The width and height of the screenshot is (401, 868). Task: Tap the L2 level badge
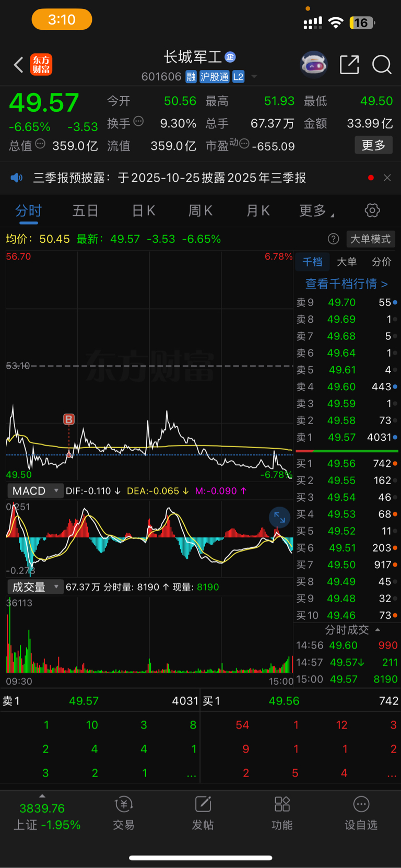pyautogui.click(x=238, y=77)
